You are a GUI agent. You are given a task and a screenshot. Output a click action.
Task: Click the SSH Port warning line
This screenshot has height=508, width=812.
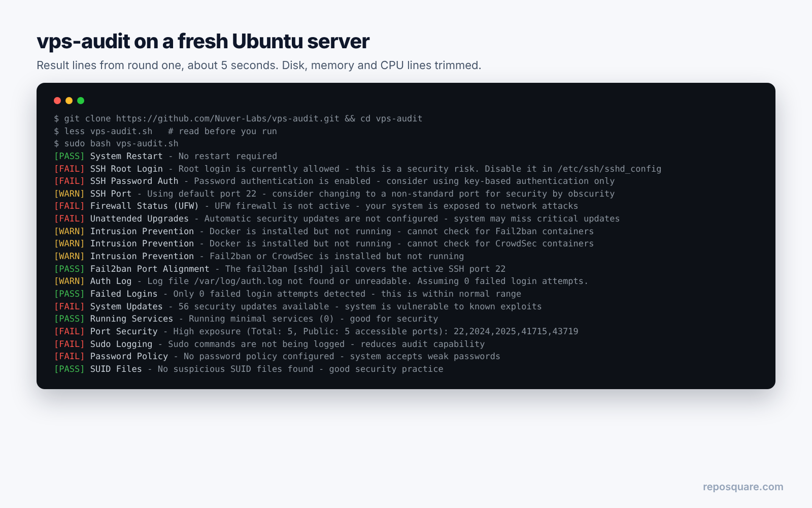pyautogui.click(x=334, y=194)
